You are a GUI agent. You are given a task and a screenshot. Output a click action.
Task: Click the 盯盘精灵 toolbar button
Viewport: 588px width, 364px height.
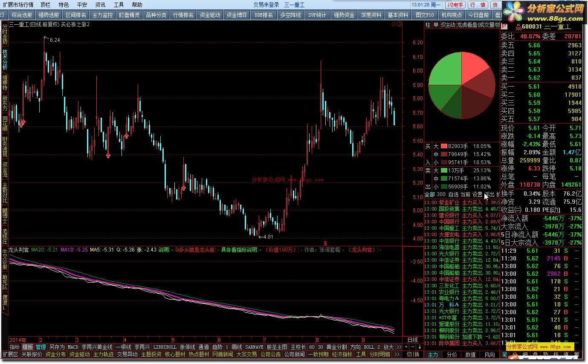coord(129,15)
